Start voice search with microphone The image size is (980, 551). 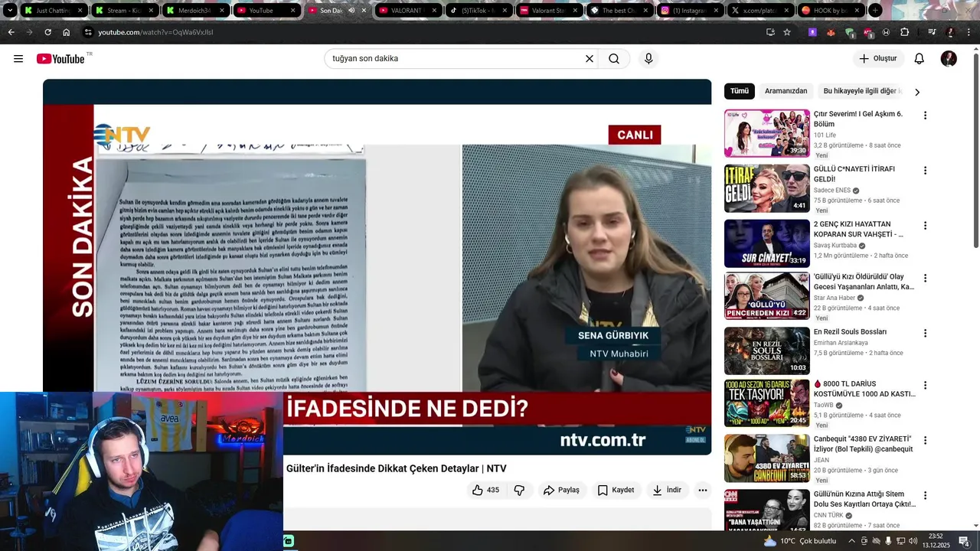coord(648,59)
